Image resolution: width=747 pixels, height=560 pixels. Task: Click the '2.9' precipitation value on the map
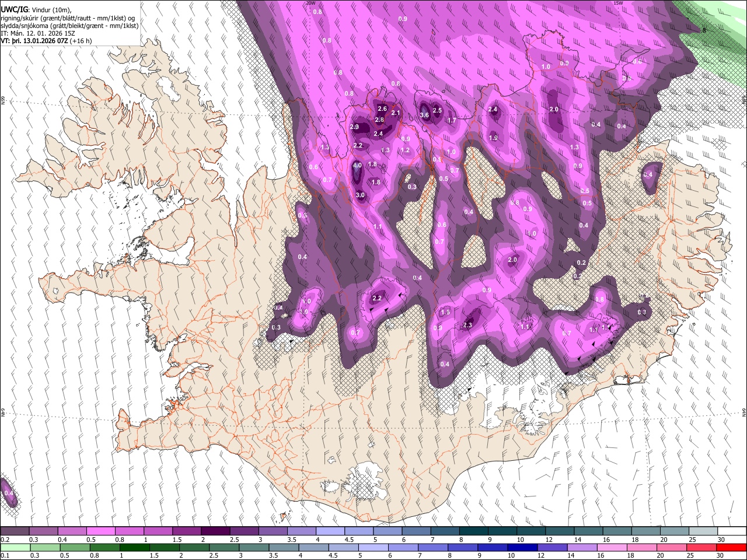[354, 127]
